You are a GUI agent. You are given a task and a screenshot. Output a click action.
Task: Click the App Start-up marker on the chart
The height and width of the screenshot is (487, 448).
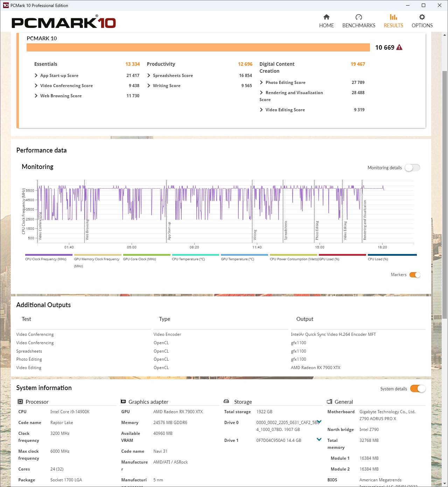[169, 231]
